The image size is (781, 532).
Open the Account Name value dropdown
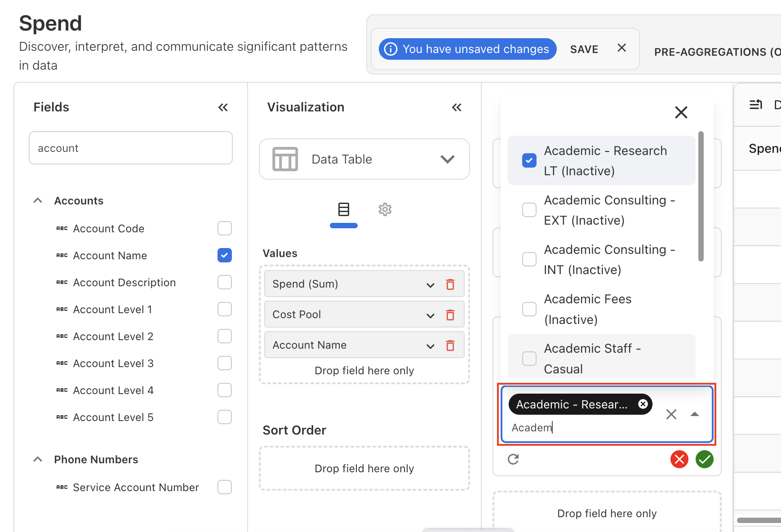coord(430,345)
